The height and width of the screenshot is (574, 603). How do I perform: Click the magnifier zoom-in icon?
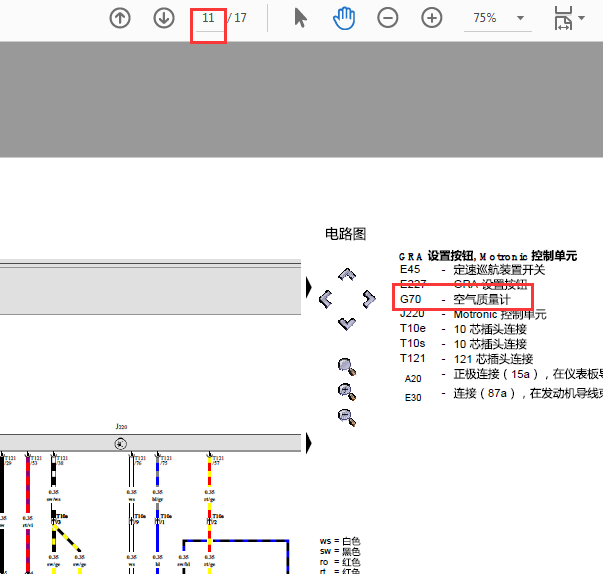pyautogui.click(x=347, y=392)
